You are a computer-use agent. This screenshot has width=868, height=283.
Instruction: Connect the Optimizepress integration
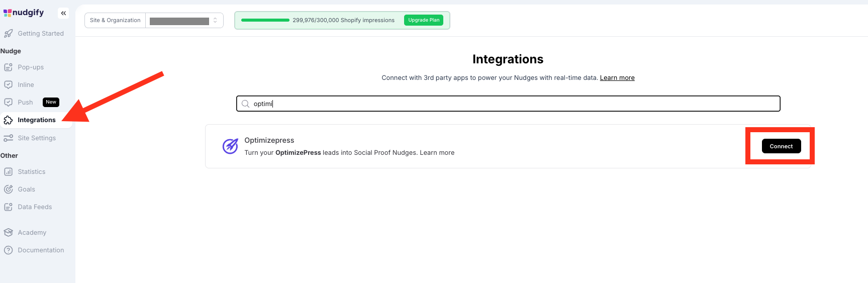point(781,146)
